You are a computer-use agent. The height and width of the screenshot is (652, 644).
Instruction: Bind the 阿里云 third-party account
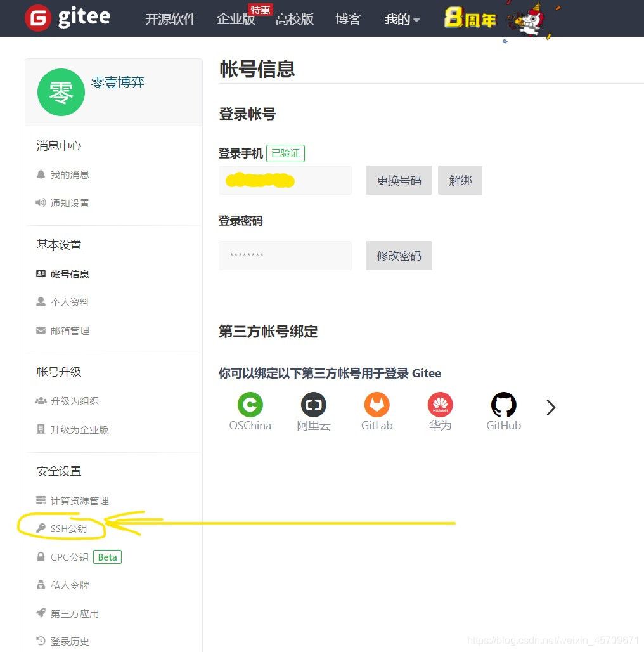tap(313, 411)
